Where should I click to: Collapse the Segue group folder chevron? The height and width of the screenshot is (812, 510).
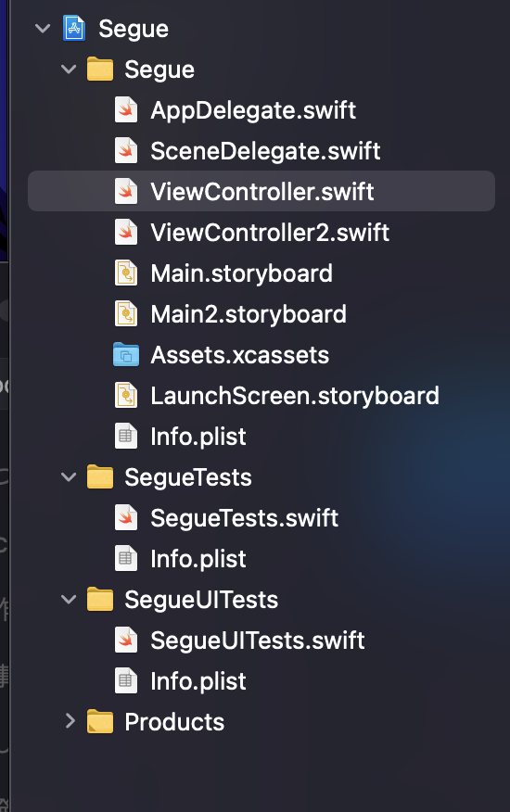click(69, 70)
